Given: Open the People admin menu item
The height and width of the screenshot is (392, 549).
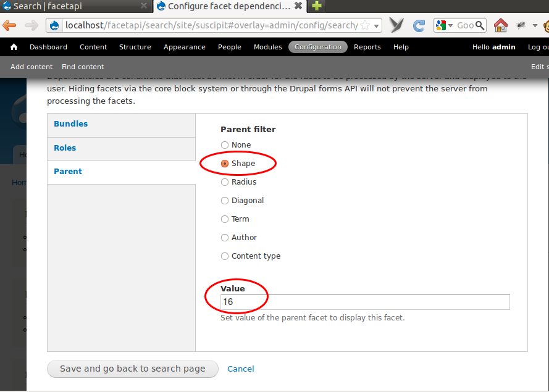Looking at the screenshot, I should pos(230,47).
